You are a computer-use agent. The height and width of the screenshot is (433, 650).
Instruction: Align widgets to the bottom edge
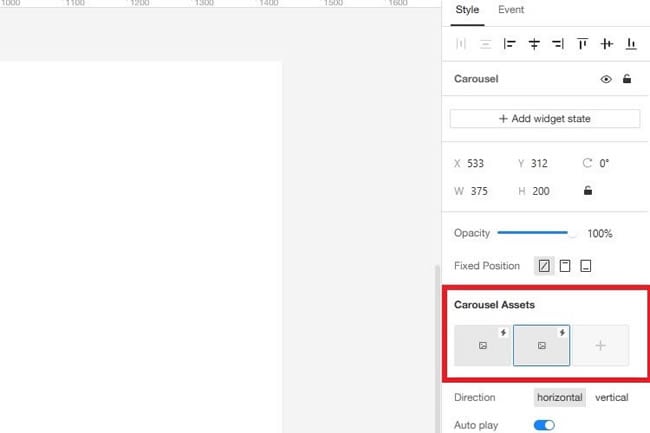631,44
